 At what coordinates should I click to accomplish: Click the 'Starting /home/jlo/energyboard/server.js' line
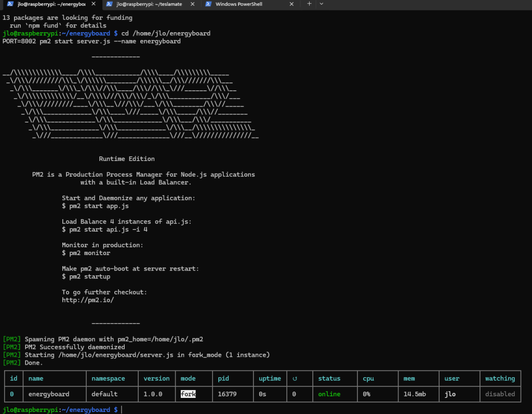click(x=136, y=355)
